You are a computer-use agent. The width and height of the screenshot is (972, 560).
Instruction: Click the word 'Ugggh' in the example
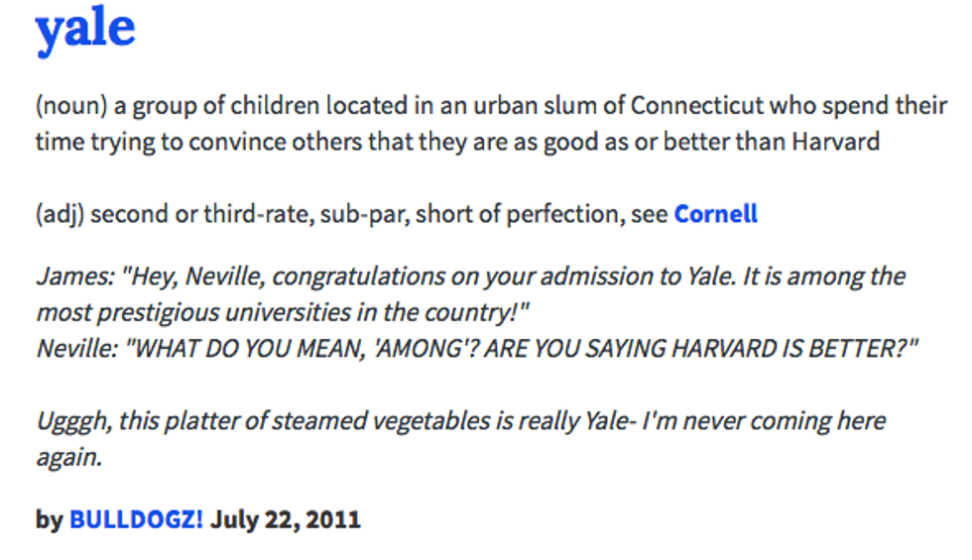(75, 420)
